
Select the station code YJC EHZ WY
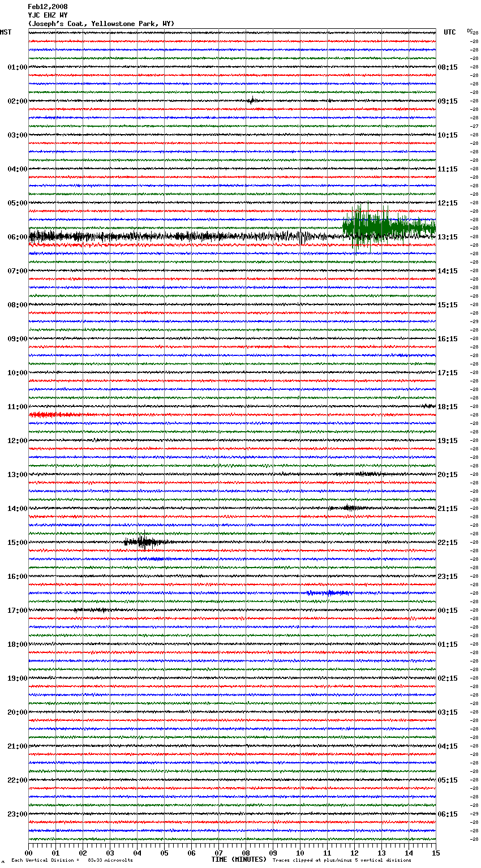pos(48,15)
